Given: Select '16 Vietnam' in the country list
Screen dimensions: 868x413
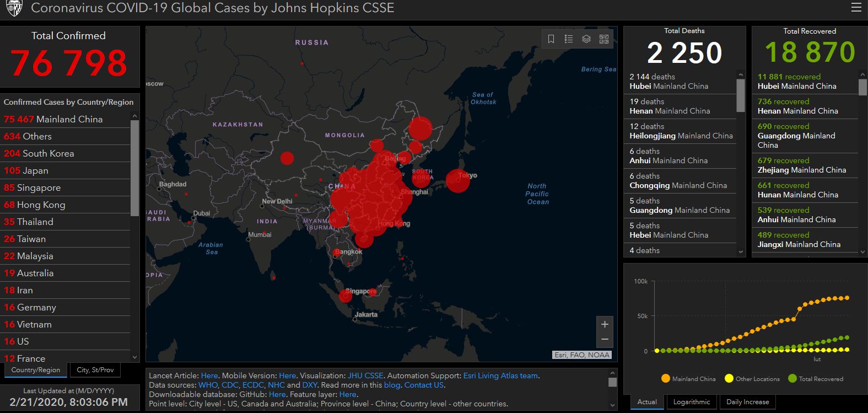Looking at the screenshot, I should [66, 324].
